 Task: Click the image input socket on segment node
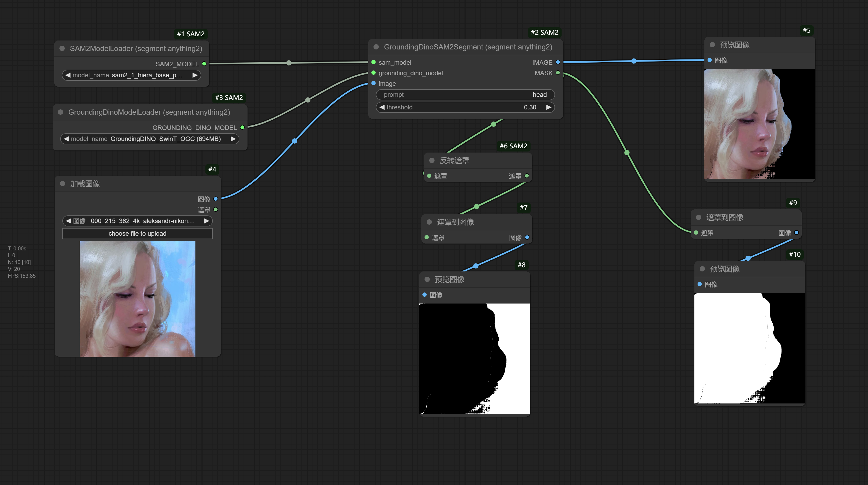coord(373,83)
